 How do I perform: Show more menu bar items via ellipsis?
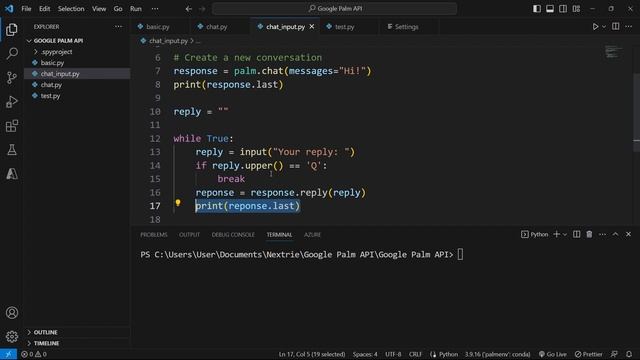(155, 9)
